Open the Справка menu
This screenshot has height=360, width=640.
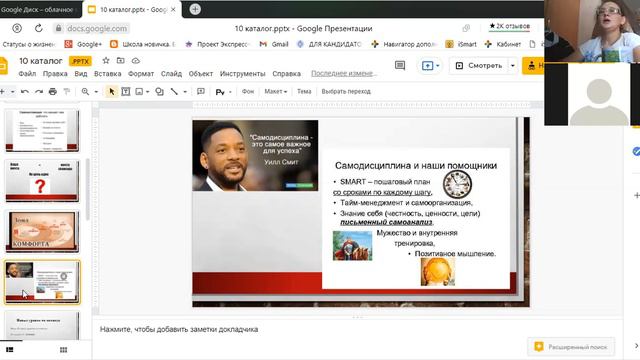(287, 74)
